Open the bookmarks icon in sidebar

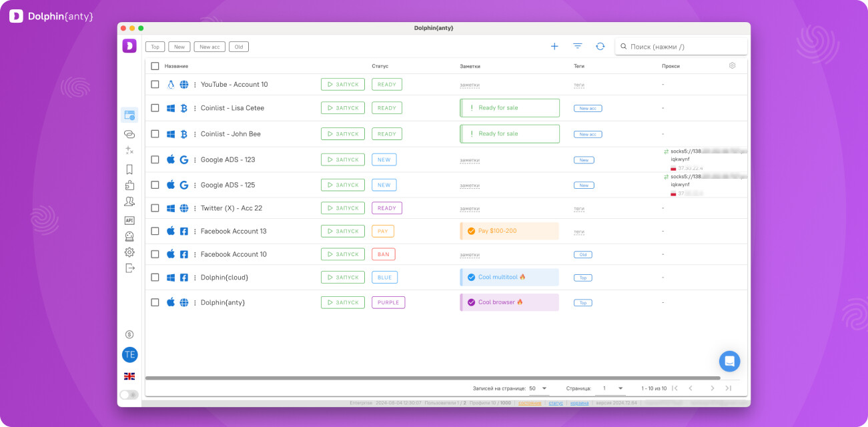(x=129, y=169)
